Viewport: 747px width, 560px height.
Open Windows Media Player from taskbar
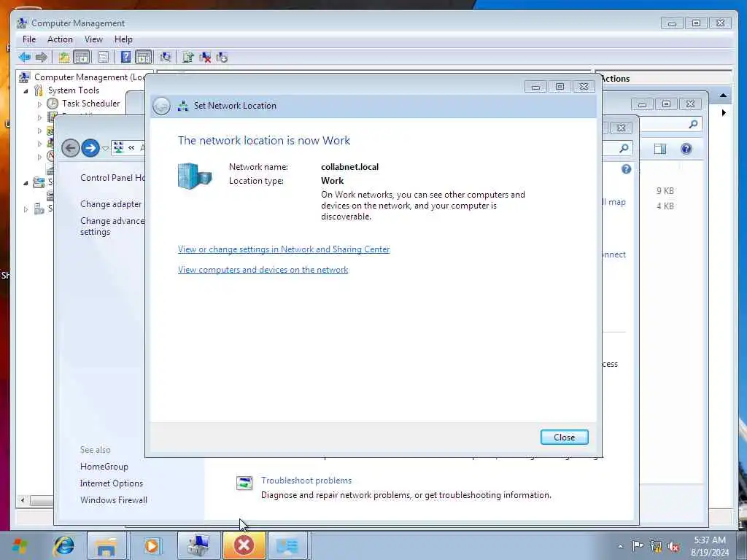[152, 545]
